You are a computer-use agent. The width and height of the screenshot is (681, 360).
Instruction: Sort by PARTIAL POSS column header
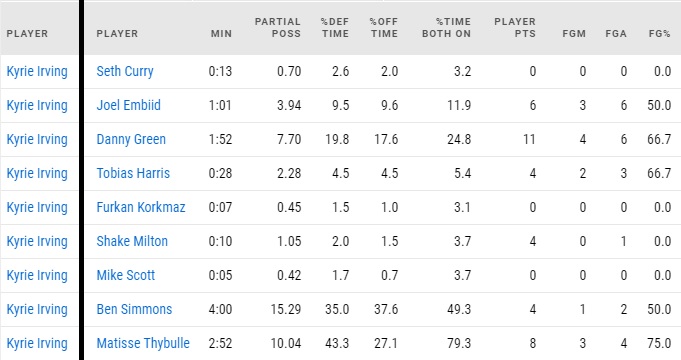278,28
